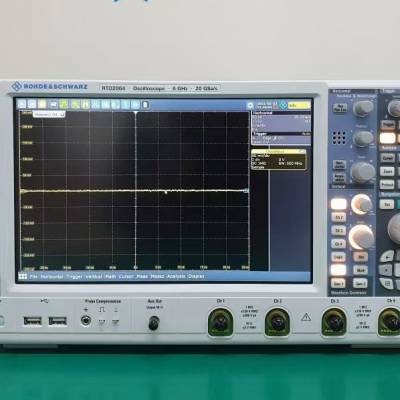
Task: Click the yellow status field at top right
Action: 299,105
